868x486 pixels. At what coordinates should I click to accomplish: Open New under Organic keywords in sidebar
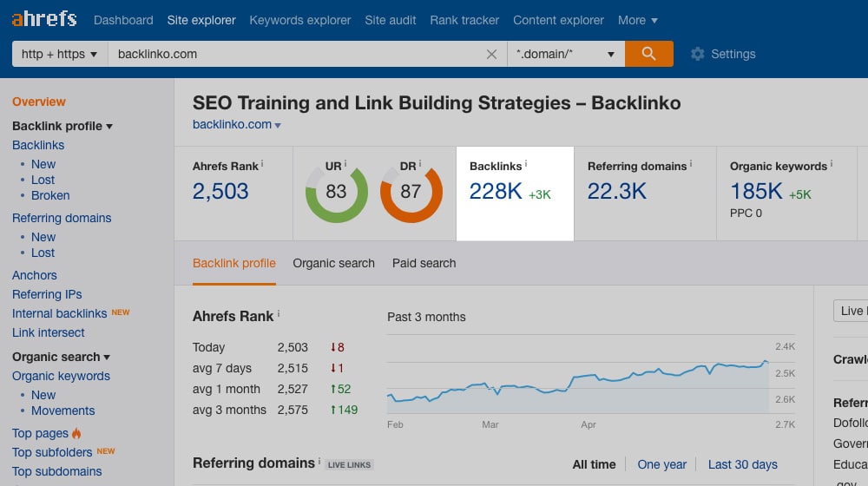43,395
